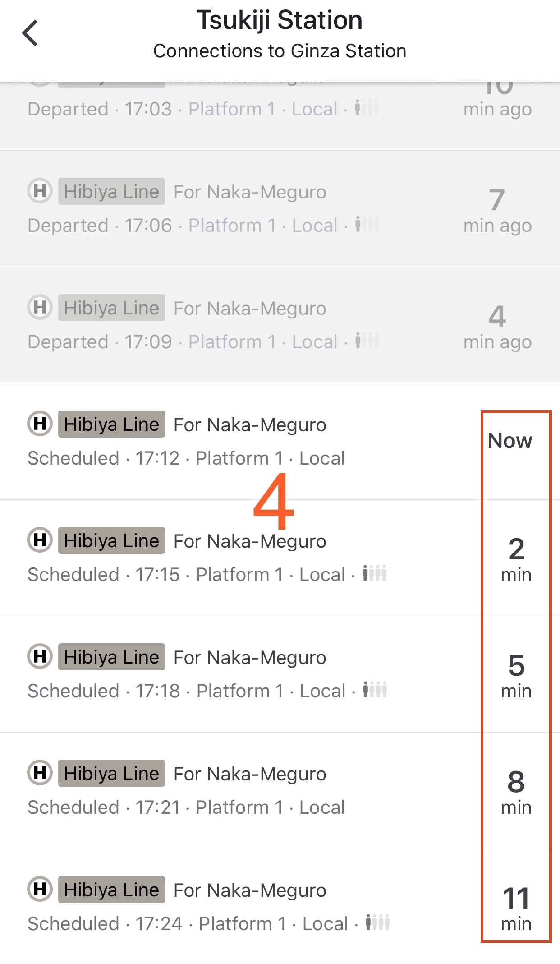Select Hibiya Line badge for 17:24 train
Screen dimensions: 560x964
tap(111, 890)
